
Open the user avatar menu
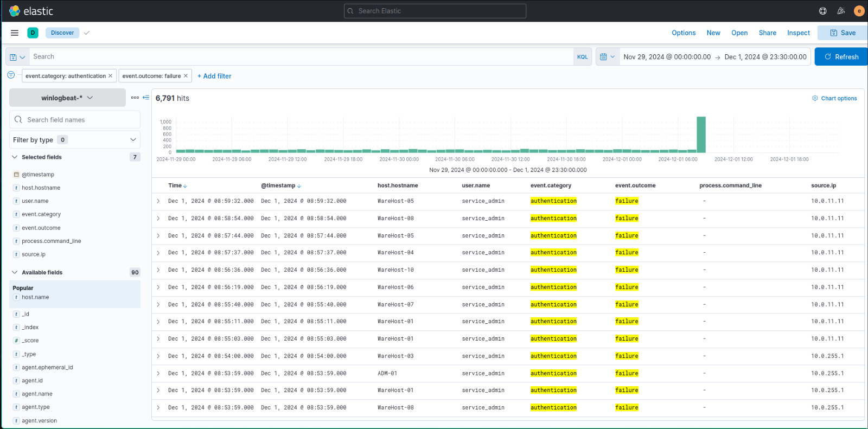[x=859, y=11]
